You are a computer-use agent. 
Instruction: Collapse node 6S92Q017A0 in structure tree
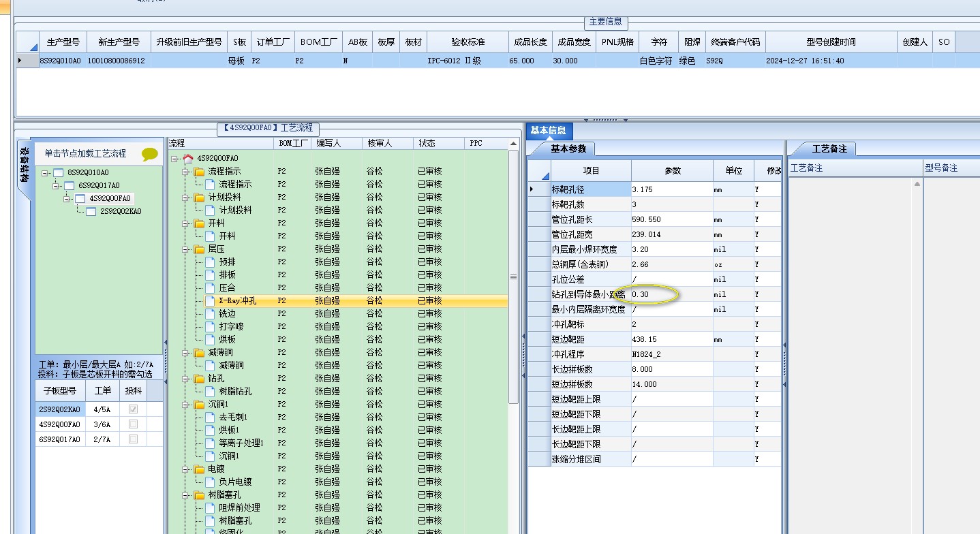tap(56, 186)
